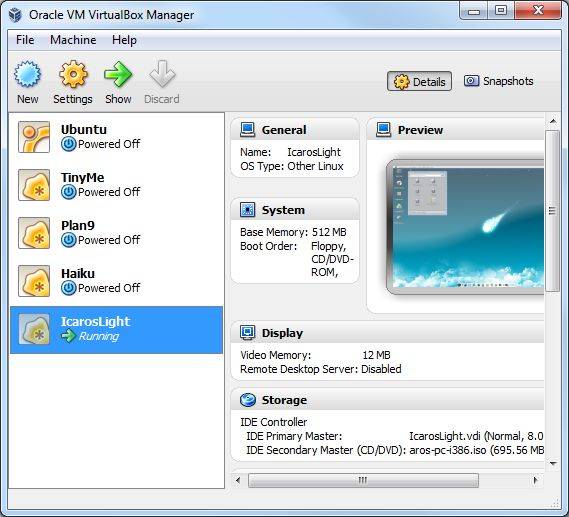The height and width of the screenshot is (517, 569).
Task: Click the 'Other Linux' OS type value
Action: point(315,166)
